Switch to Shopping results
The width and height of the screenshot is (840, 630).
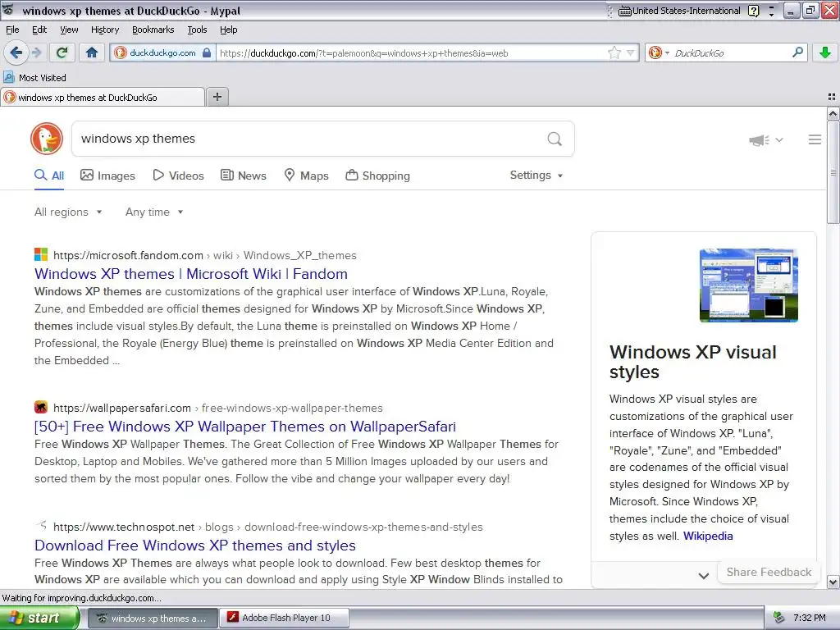click(x=377, y=176)
